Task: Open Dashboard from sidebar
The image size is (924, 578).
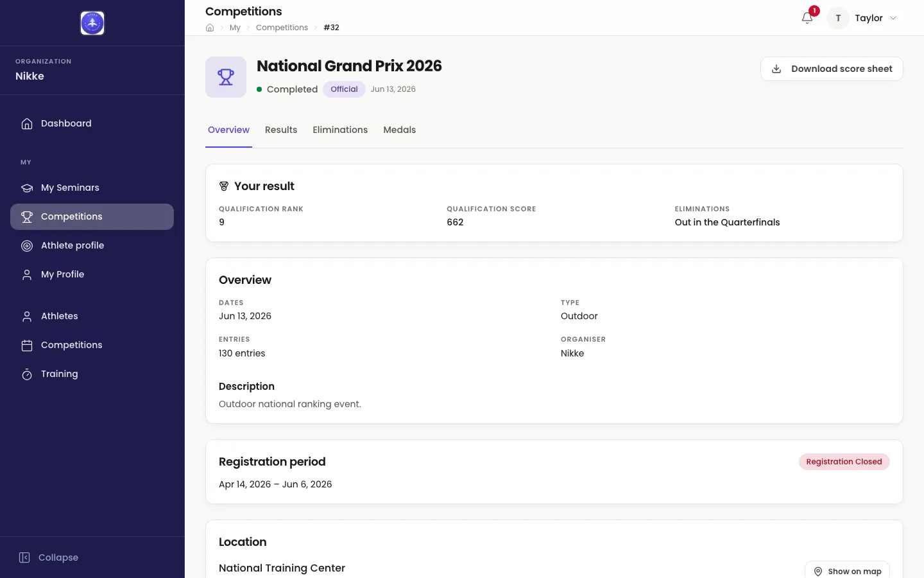Action: click(x=92, y=123)
